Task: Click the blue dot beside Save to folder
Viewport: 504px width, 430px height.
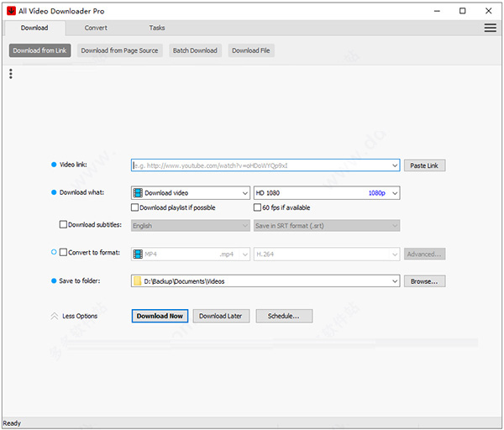Action: pos(54,281)
